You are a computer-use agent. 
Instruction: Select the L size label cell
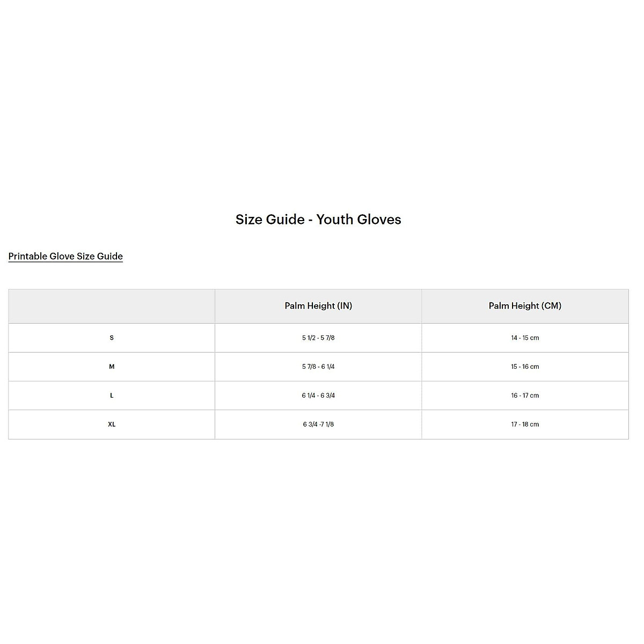112,396
